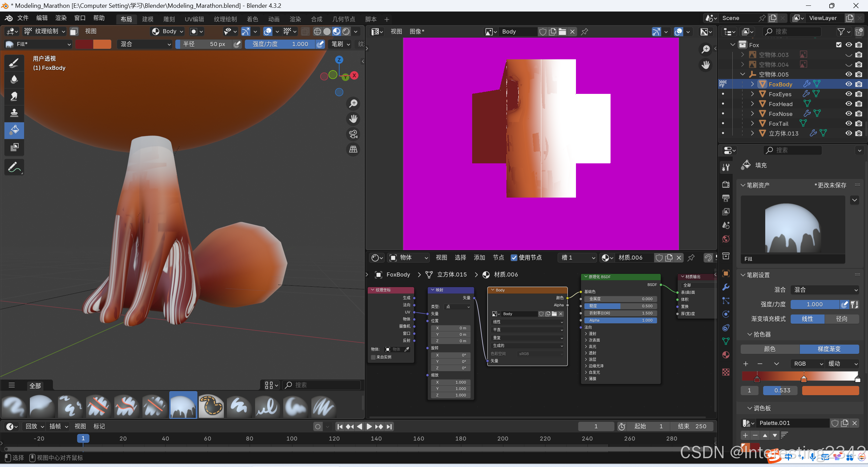The height and width of the screenshot is (467, 868).
Task: Hide FoxHead in the outliner
Action: (848, 104)
